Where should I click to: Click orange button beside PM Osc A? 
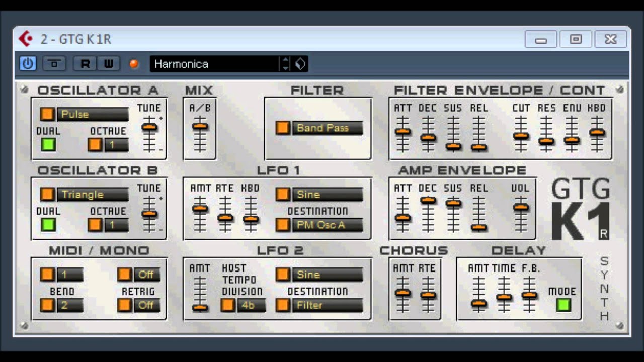coord(283,225)
